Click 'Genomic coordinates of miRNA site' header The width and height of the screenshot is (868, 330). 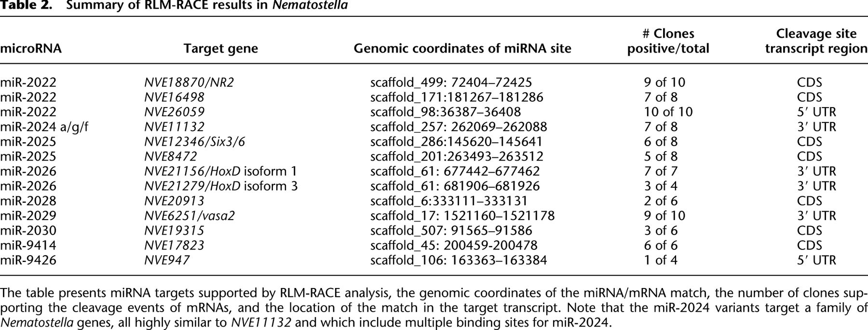point(462,49)
